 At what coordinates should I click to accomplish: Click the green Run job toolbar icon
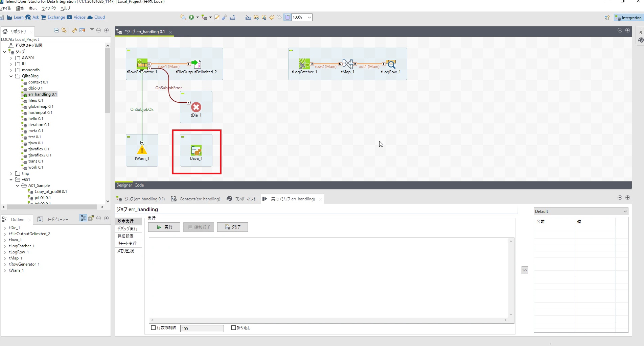[191, 17]
